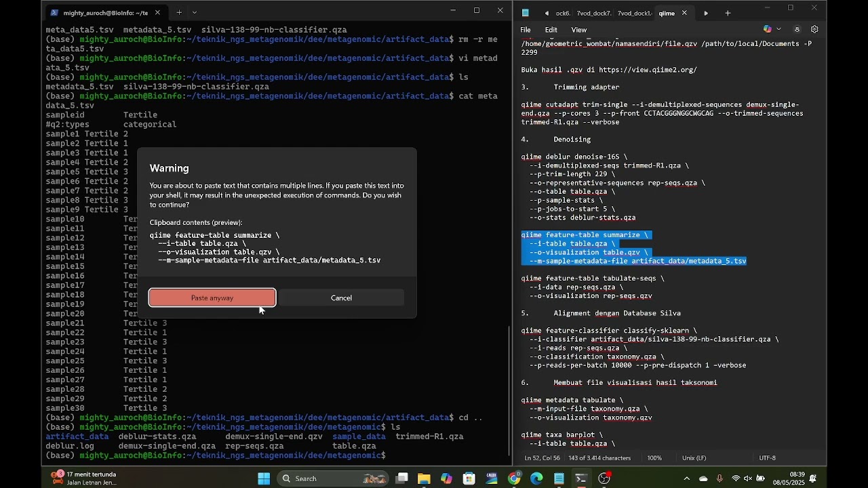Open the Windows Start menu
Viewport: 868px width, 488px height.
264,479
